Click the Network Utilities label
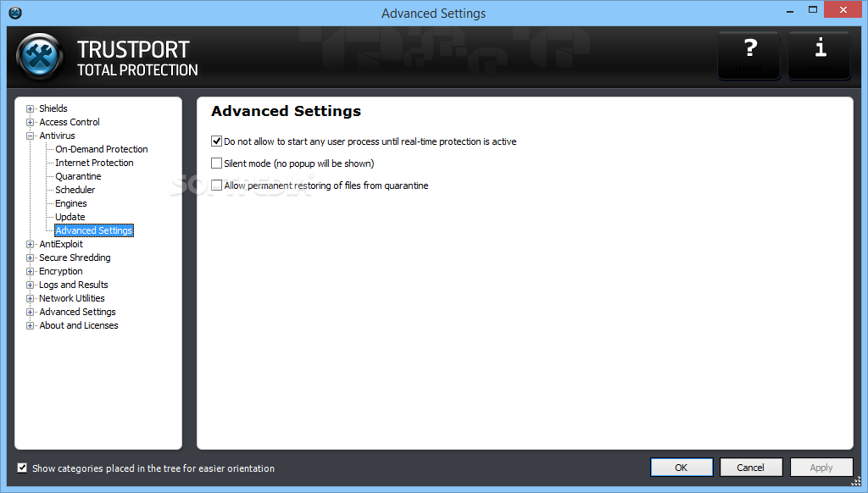 72,298
